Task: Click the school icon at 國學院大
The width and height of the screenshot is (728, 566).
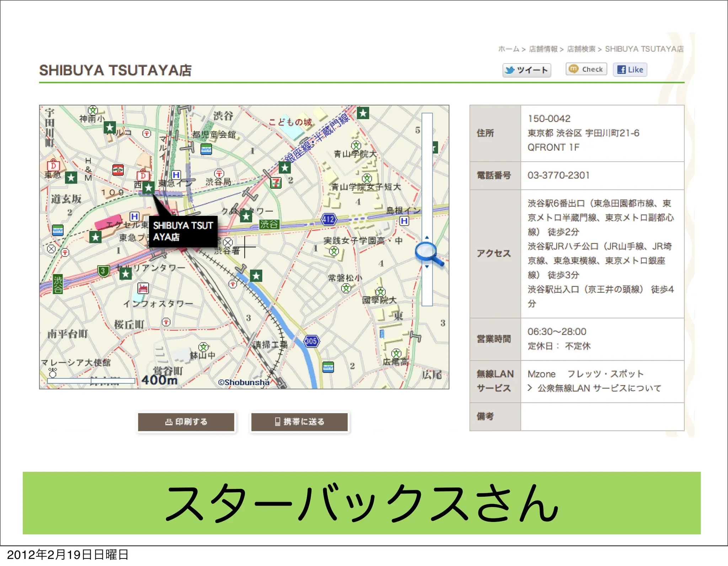Action: click(x=380, y=292)
